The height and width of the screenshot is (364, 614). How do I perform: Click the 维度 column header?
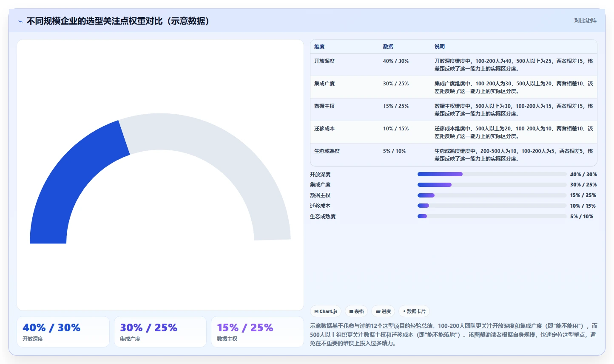319,47
